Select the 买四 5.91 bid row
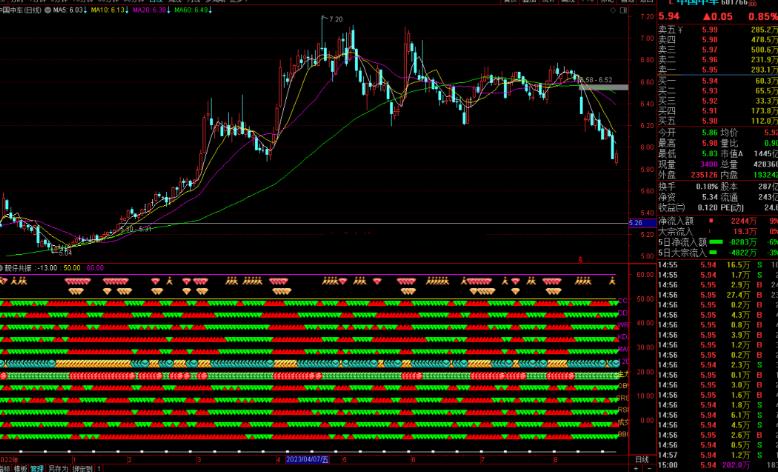 718,111
